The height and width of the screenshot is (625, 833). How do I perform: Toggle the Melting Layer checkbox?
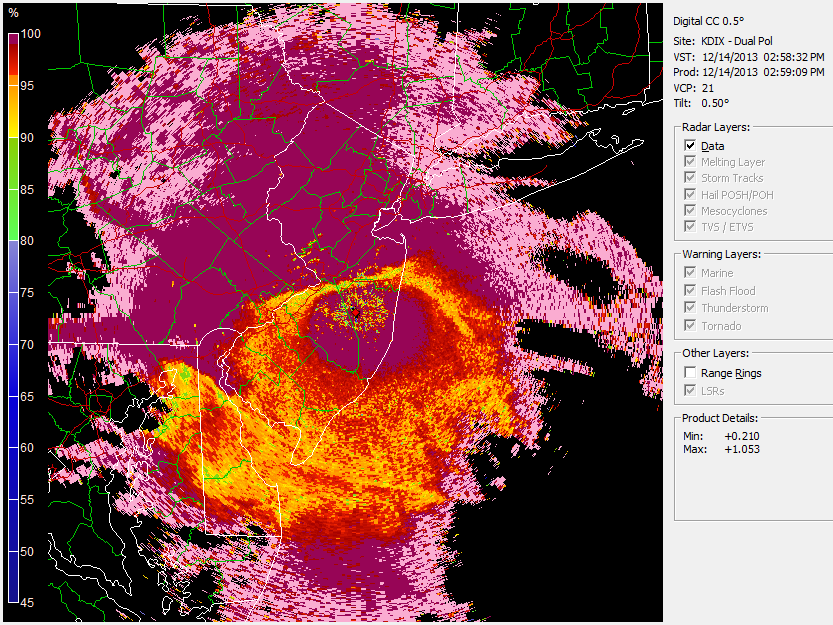[x=690, y=162]
